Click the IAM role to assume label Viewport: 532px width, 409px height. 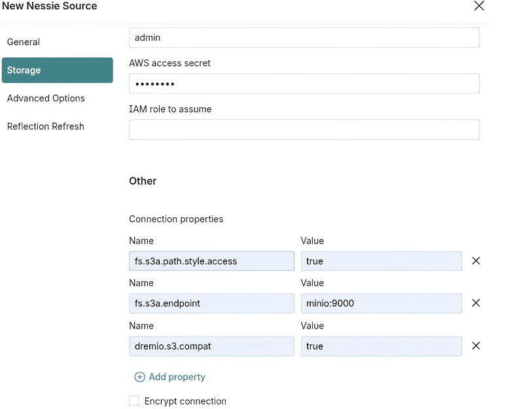170,109
